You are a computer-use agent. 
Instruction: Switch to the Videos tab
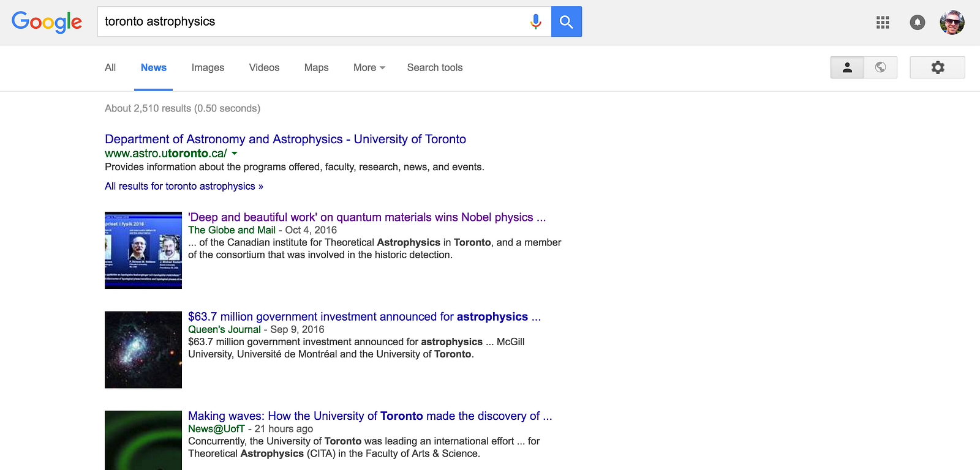pos(264,67)
